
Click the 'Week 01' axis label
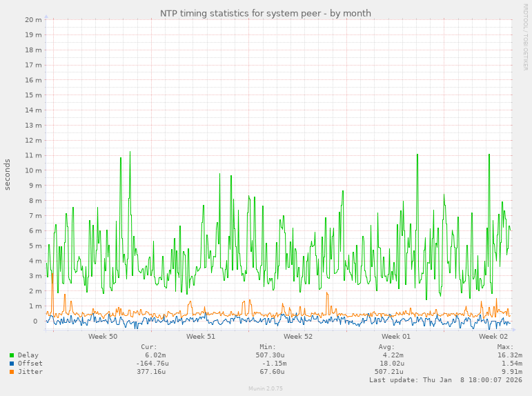coord(395,336)
